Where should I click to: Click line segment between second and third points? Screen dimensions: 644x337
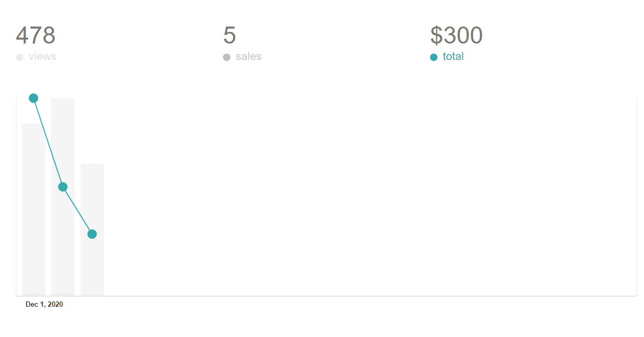77,210
